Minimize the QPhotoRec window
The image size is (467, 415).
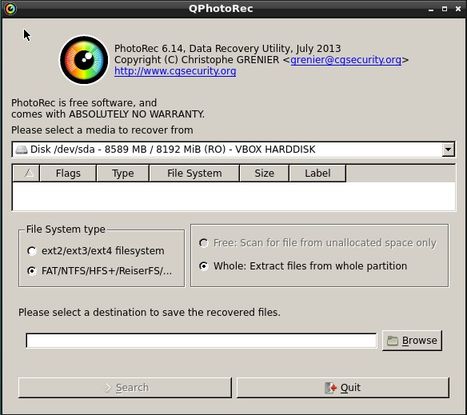tap(431, 9)
